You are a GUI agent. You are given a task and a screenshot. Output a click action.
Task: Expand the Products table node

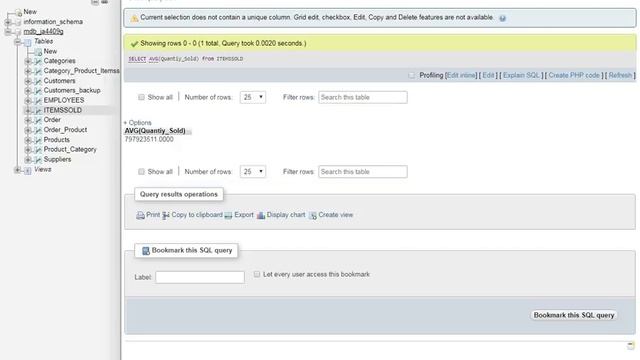pos(28,140)
